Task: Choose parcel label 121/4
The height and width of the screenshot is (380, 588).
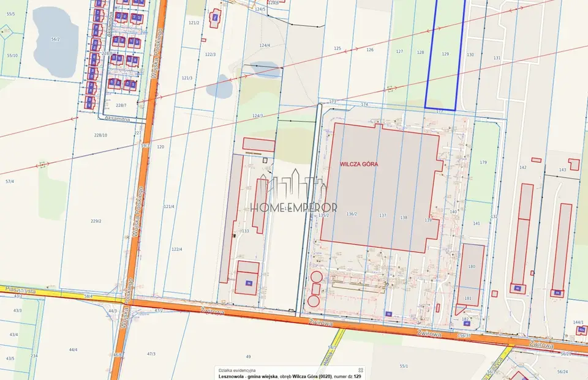Action: 169,206
